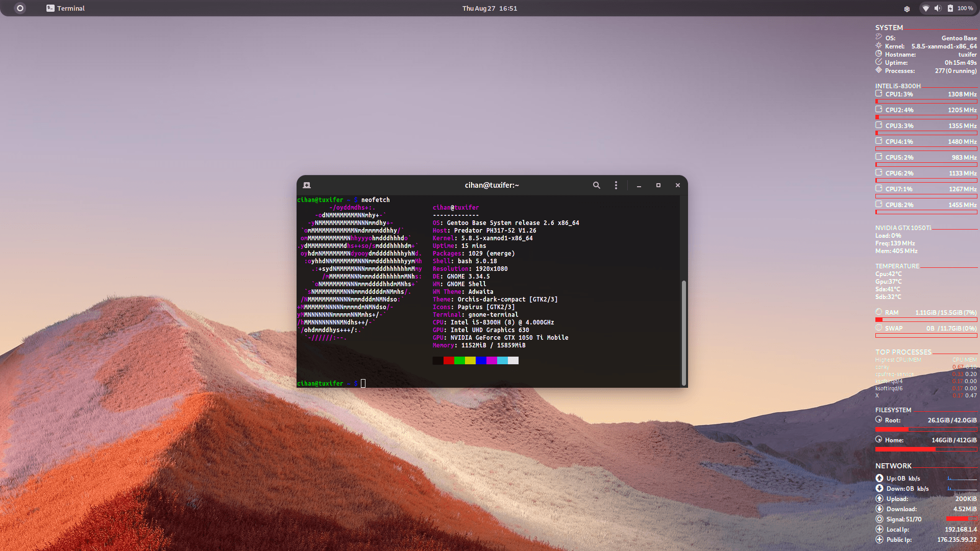Click the new tab icon in terminal header

pyautogui.click(x=307, y=185)
